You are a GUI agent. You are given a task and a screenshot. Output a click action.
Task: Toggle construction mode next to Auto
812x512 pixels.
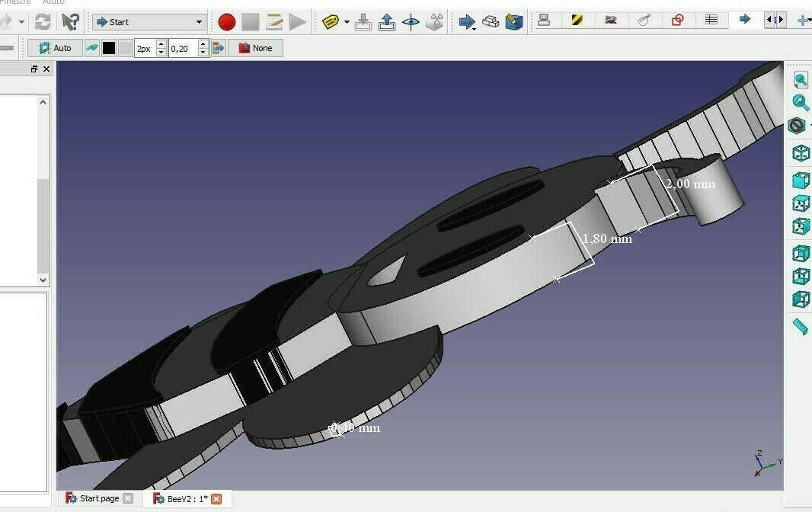pos(91,48)
